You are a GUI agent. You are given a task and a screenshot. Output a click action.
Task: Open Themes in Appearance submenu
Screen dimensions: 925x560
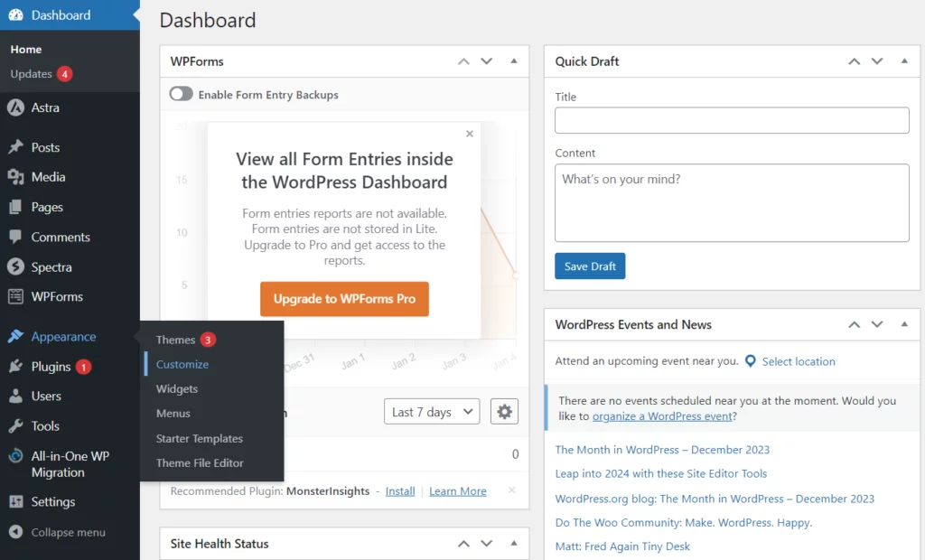pos(175,340)
